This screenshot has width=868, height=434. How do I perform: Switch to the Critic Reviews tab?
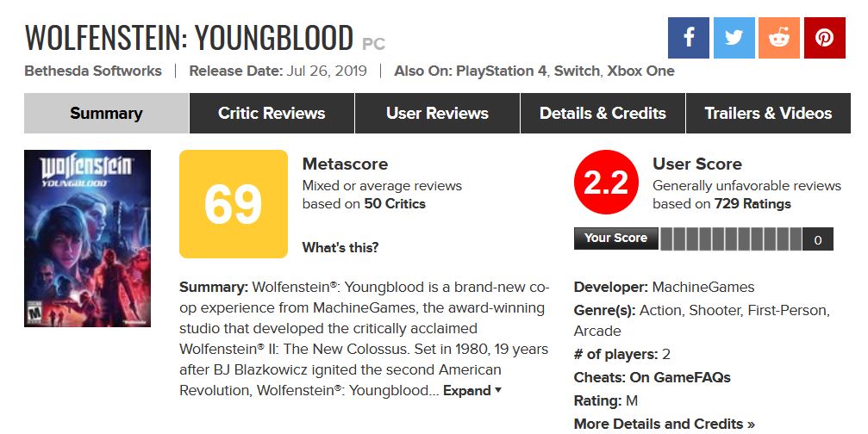(x=272, y=114)
